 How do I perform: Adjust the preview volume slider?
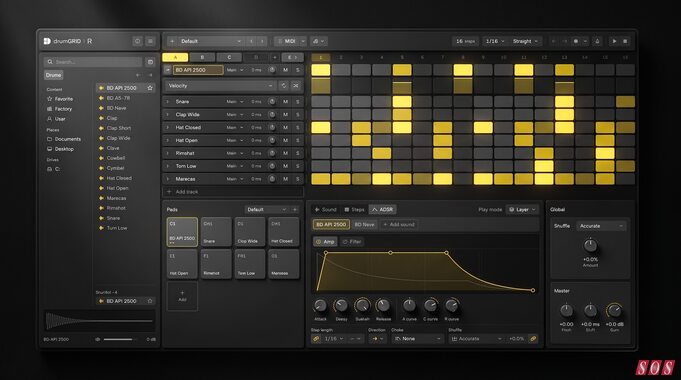click(x=119, y=339)
